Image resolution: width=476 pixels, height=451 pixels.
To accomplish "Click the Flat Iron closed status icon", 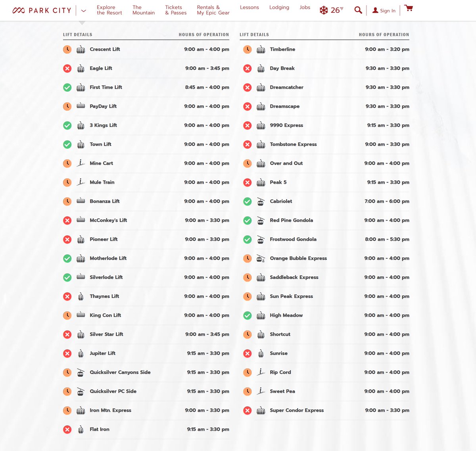I will 67,430.
